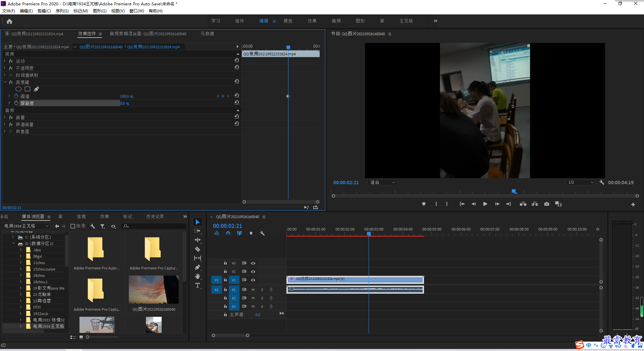The height and width of the screenshot is (351, 644).
Task: Toggle V1 track output eye
Action: [x=253, y=280]
